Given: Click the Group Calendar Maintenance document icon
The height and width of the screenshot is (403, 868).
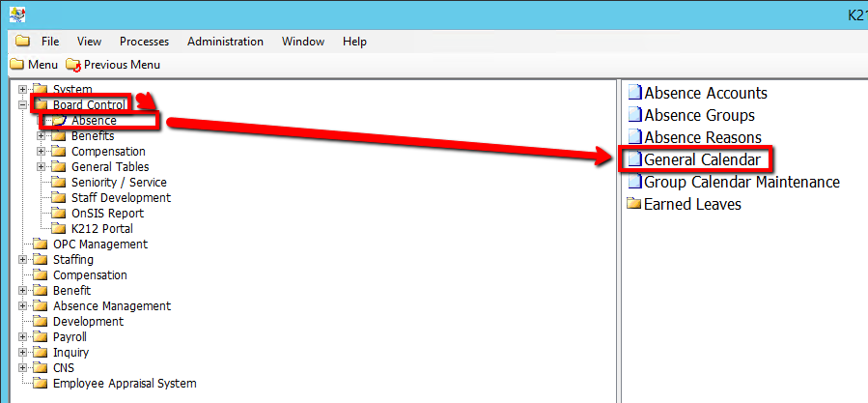Looking at the screenshot, I should [x=634, y=182].
